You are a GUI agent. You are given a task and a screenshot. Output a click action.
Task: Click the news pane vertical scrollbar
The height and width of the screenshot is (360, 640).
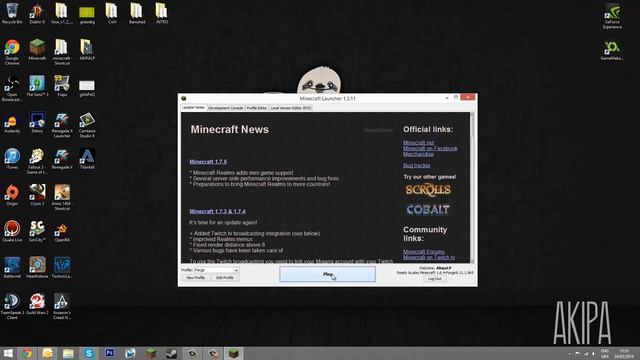[472, 188]
